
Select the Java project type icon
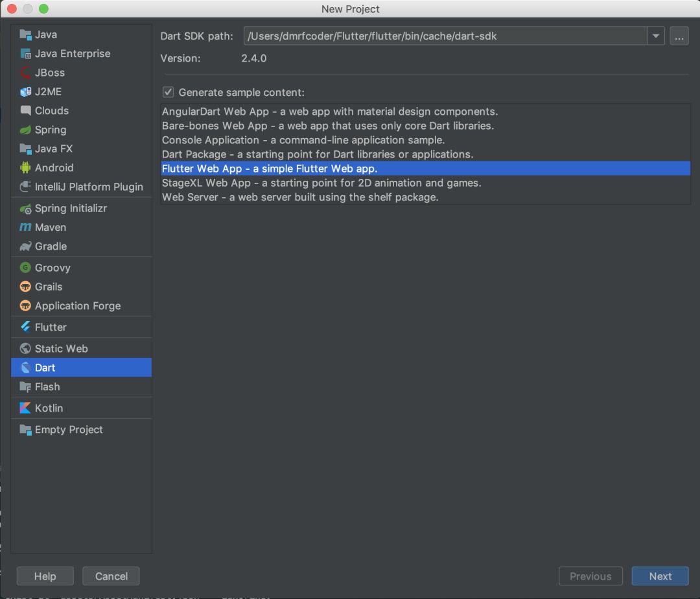pos(25,35)
